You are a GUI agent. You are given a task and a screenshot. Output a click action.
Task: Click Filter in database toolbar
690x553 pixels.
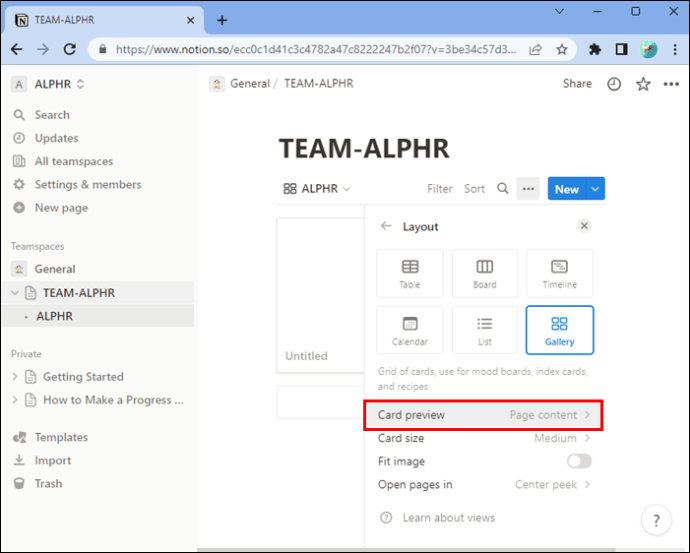pyautogui.click(x=440, y=189)
